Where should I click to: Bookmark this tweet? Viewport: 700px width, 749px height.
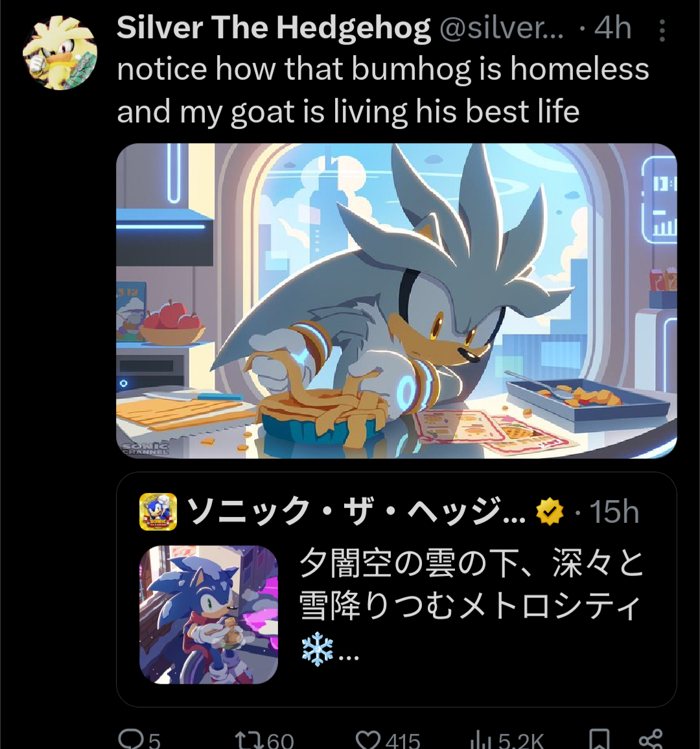coord(599,739)
